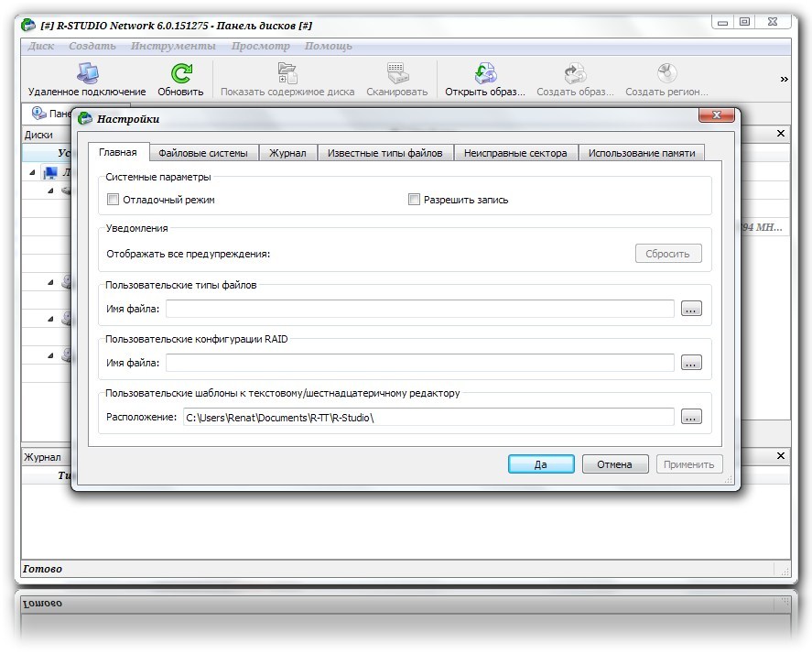
Task: Expand the toolbar overflow chevron
Action: tap(784, 80)
